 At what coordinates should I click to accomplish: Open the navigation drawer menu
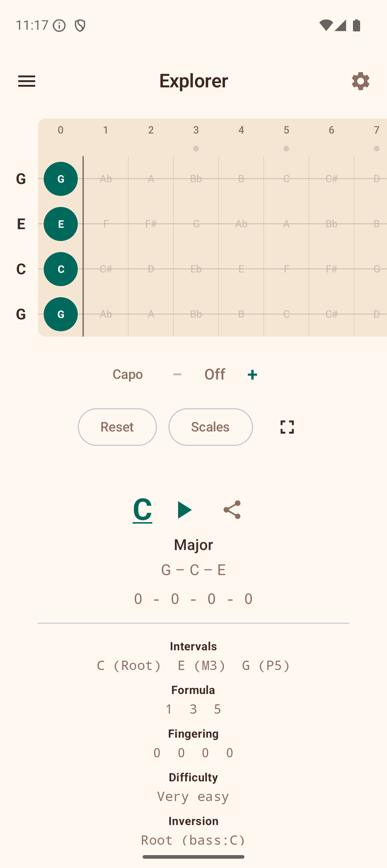27,81
